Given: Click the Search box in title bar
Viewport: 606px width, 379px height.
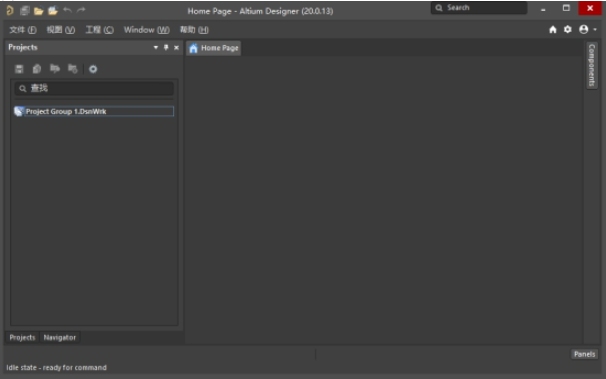Looking at the screenshot, I should tap(479, 8).
